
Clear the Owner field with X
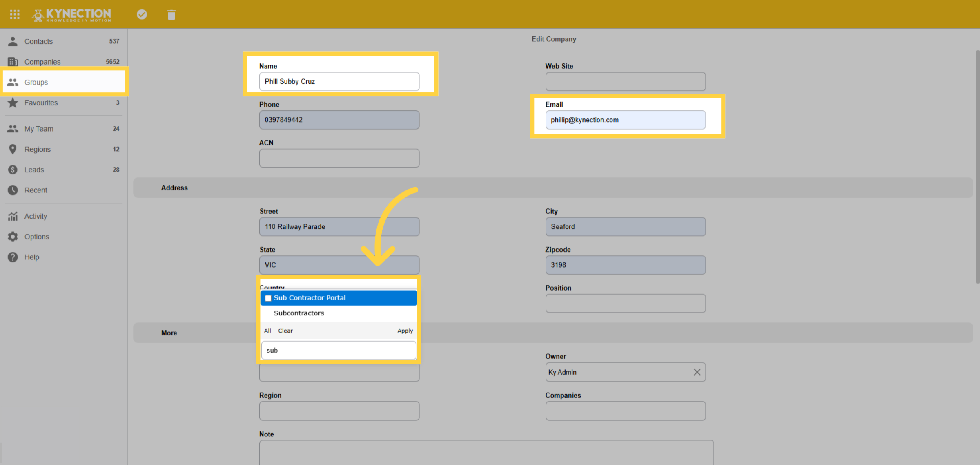click(697, 372)
